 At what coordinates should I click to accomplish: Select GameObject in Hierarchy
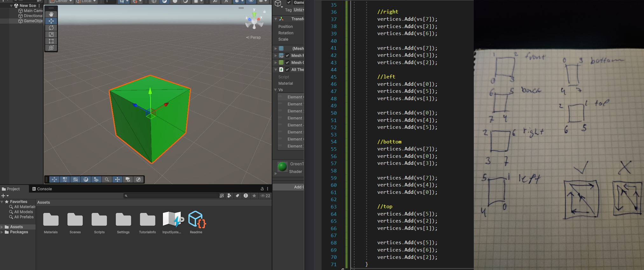[31, 21]
